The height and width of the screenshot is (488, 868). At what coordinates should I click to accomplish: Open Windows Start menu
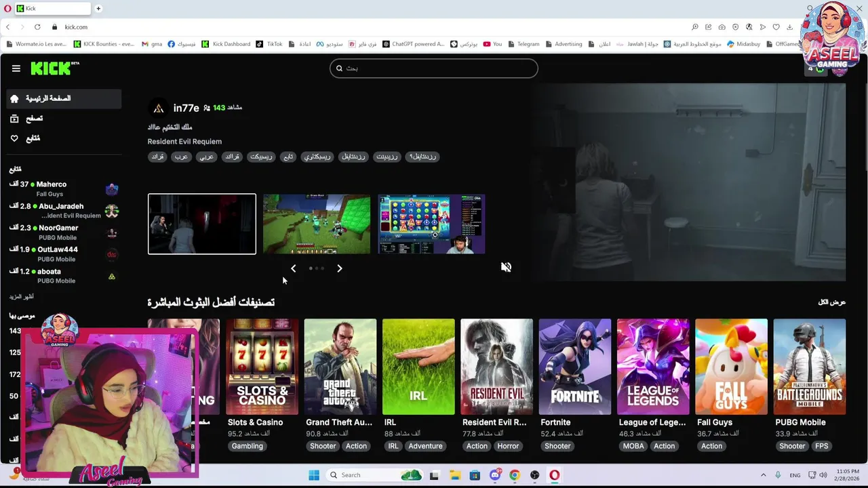(x=314, y=475)
